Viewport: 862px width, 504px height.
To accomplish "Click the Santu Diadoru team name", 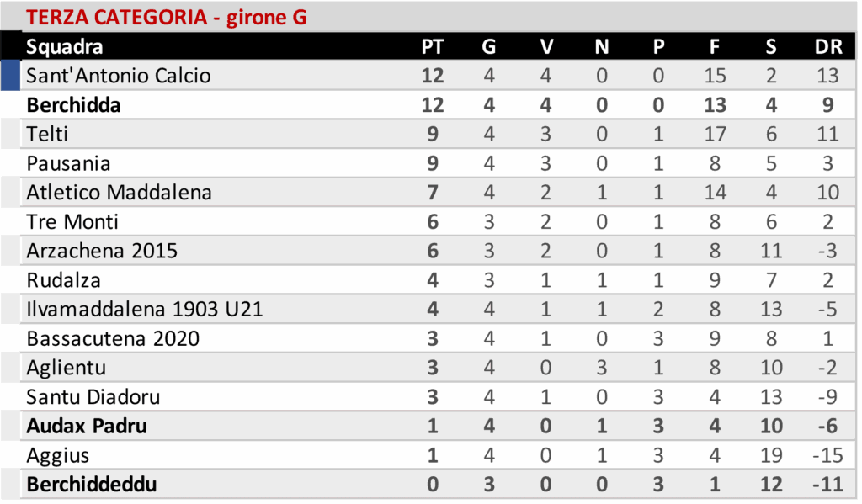I will coord(93,397).
